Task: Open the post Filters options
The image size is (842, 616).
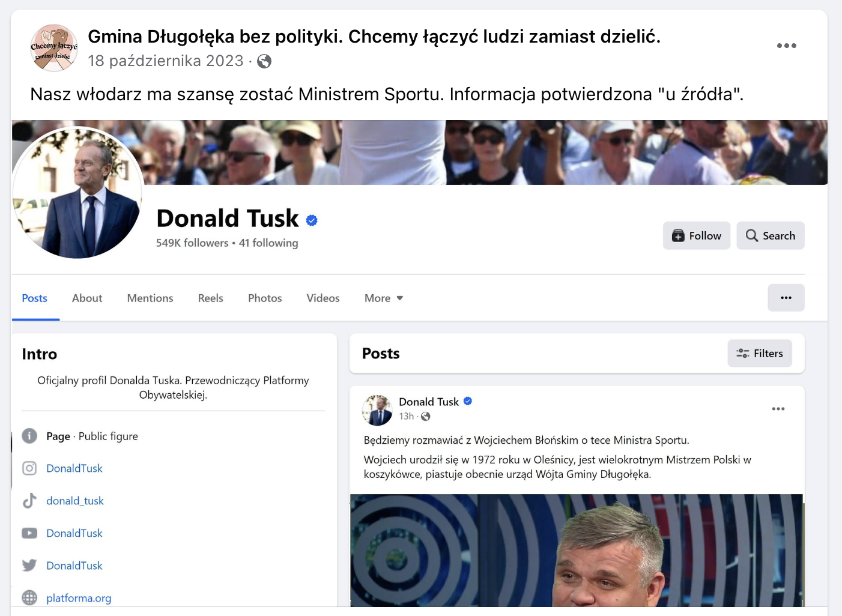Action: (760, 354)
